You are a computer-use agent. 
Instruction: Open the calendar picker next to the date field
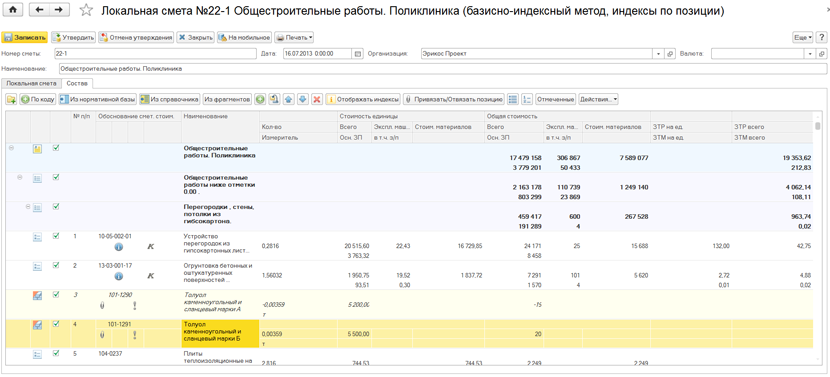(x=357, y=53)
